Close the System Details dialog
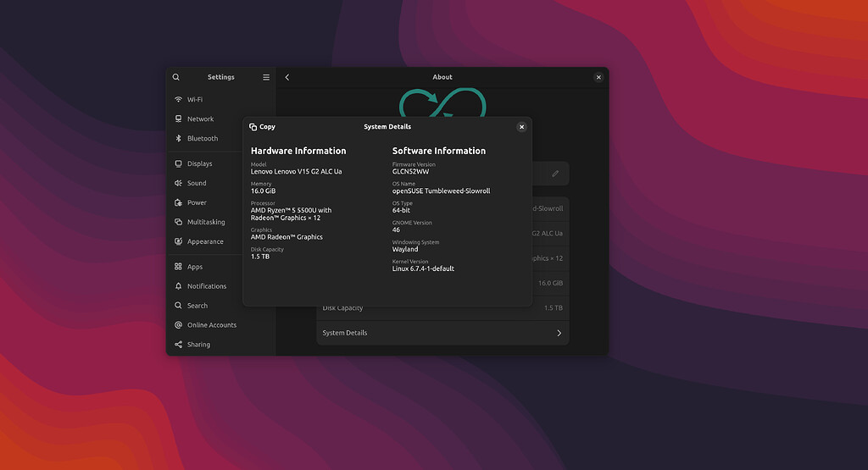This screenshot has height=470, width=868. [521, 127]
